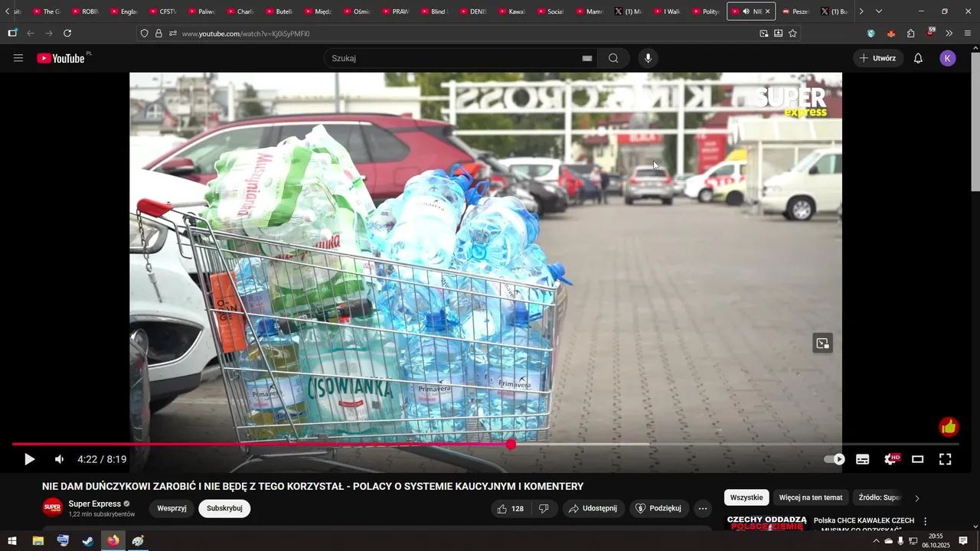Screen dimensions: 980x551
Task: Open site security padlock info
Action: click(x=158, y=34)
